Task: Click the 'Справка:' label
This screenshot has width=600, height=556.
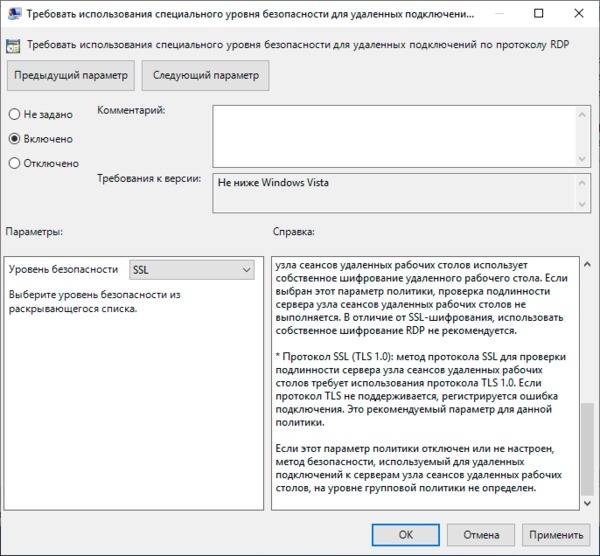Action: [293, 232]
